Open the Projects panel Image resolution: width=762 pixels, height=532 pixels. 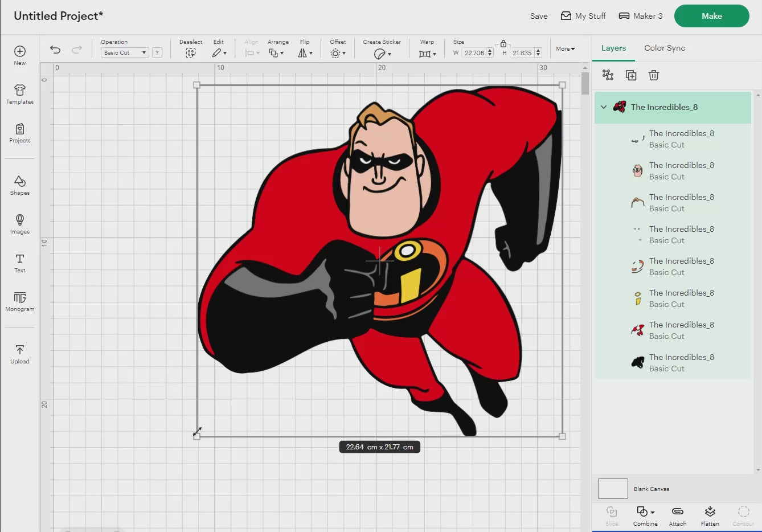pos(20,133)
